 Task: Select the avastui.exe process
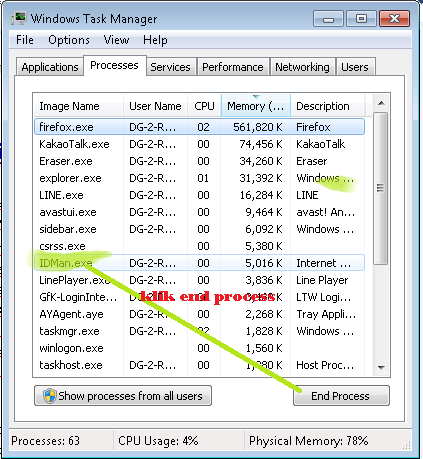199,212
